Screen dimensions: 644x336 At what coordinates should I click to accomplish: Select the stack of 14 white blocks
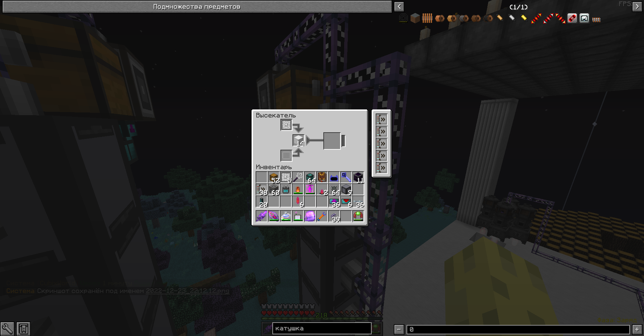pyautogui.click(x=298, y=140)
